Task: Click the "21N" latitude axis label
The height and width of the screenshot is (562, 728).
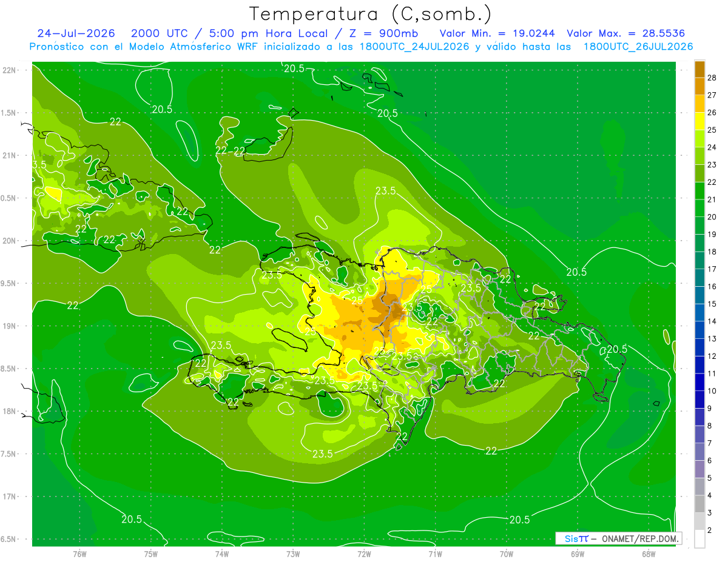Action: (9, 156)
